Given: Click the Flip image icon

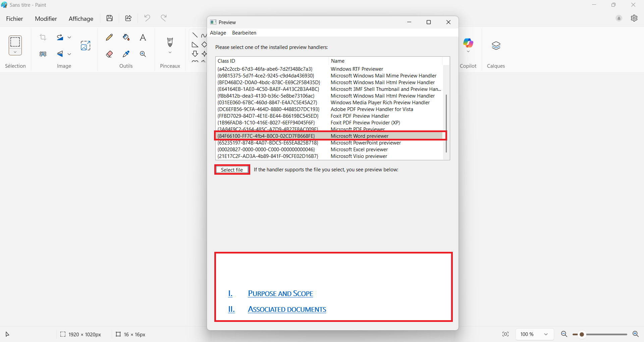Looking at the screenshot, I should 60,54.
